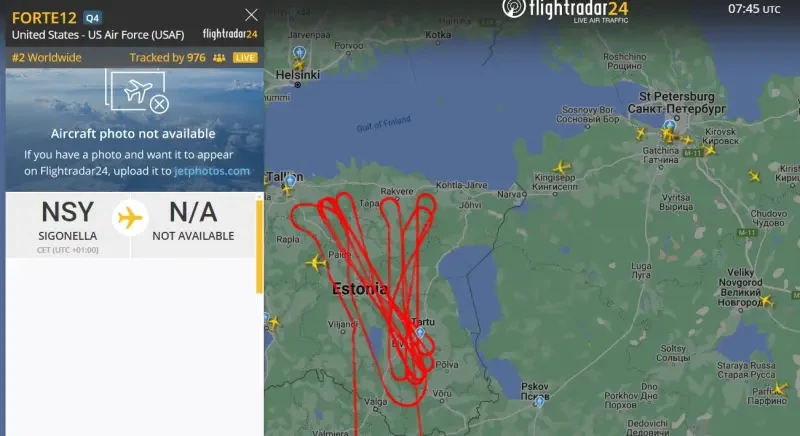Click the Helsinki airport pin marker
The height and width of the screenshot is (436, 800).
[x=299, y=52]
